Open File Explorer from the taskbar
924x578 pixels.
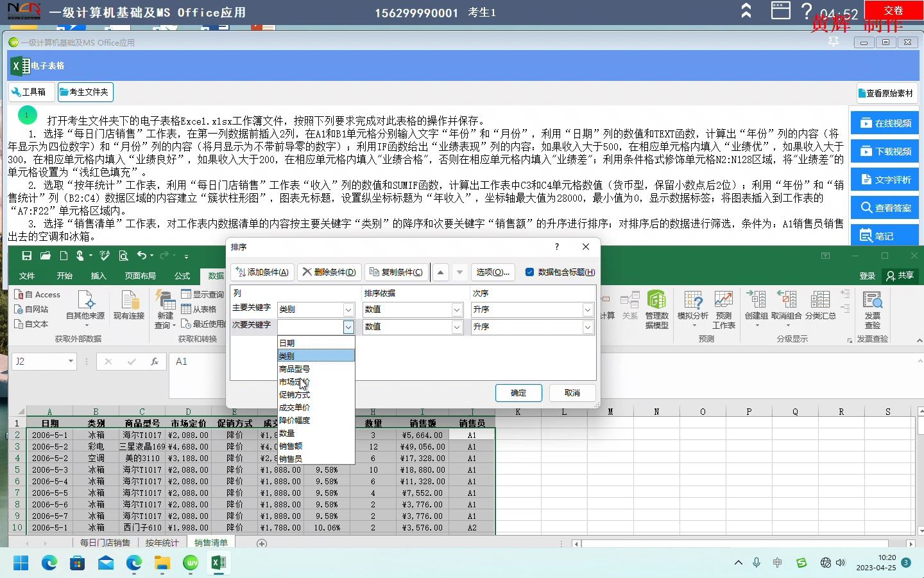pyautogui.click(x=162, y=563)
